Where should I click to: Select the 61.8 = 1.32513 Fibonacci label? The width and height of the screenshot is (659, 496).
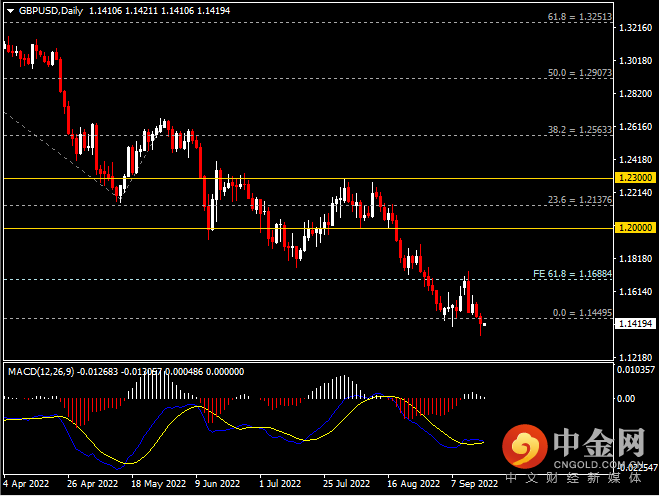click(x=580, y=17)
